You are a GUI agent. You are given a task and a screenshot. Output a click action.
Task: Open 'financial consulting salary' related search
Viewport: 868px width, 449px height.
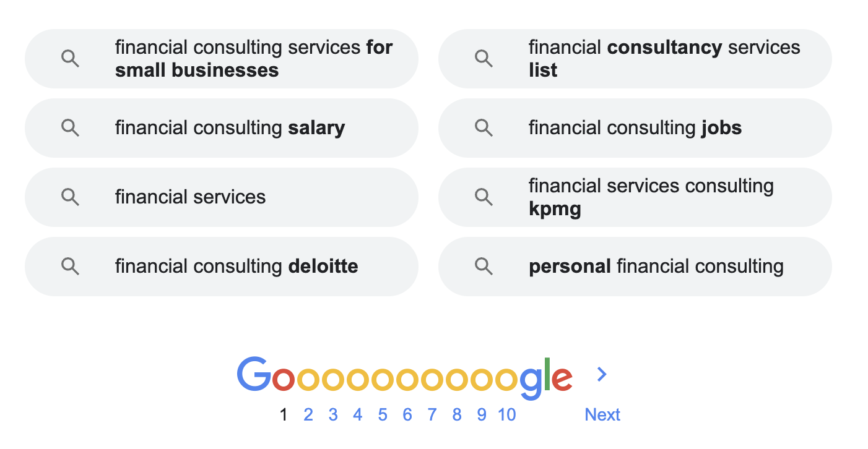point(230,128)
